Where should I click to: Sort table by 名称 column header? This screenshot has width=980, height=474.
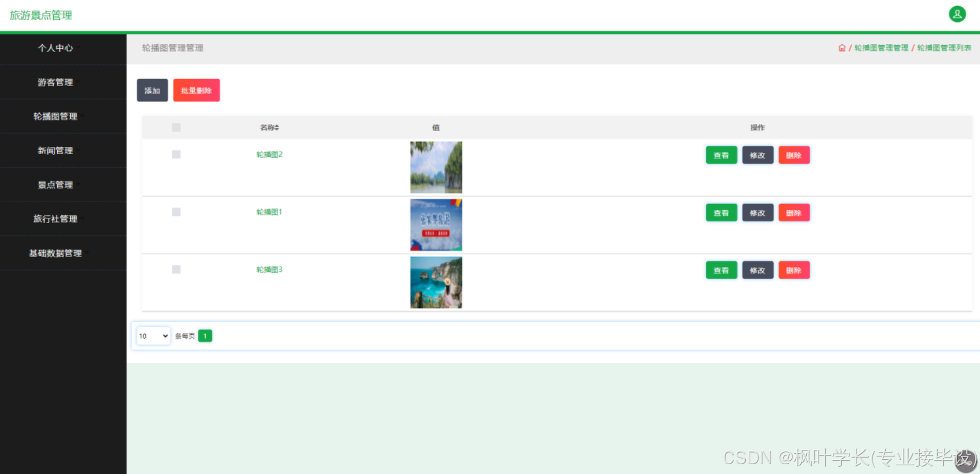(x=269, y=128)
